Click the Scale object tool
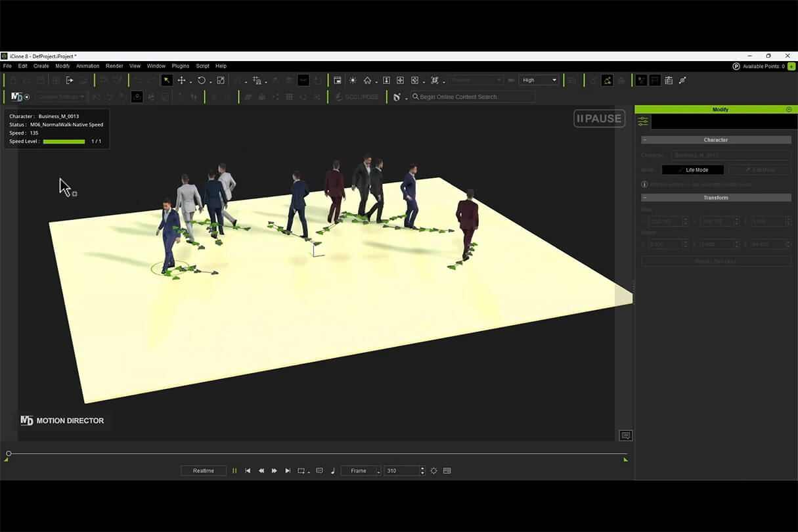 221,80
